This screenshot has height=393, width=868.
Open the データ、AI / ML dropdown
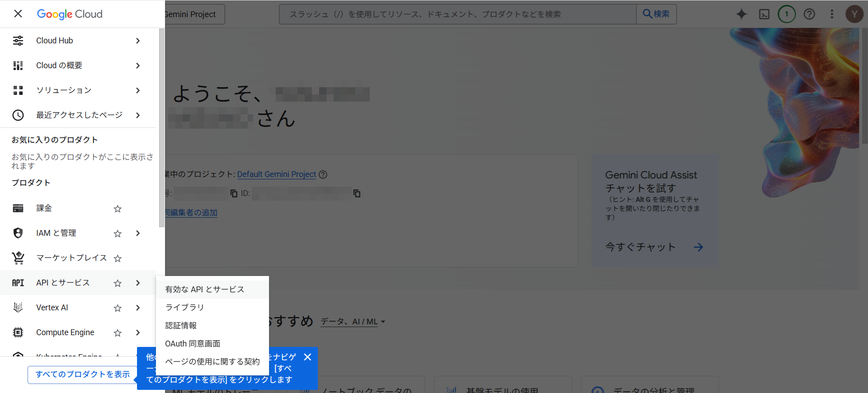click(x=353, y=322)
